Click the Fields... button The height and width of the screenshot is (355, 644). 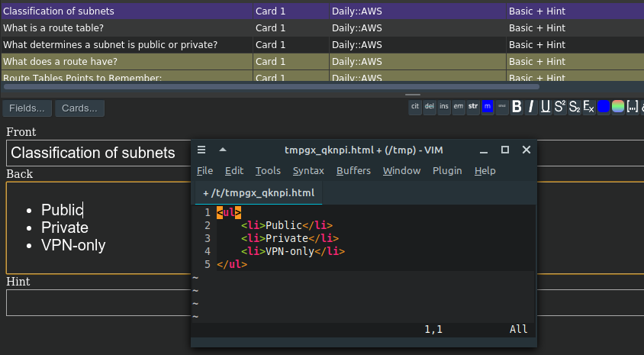point(27,108)
